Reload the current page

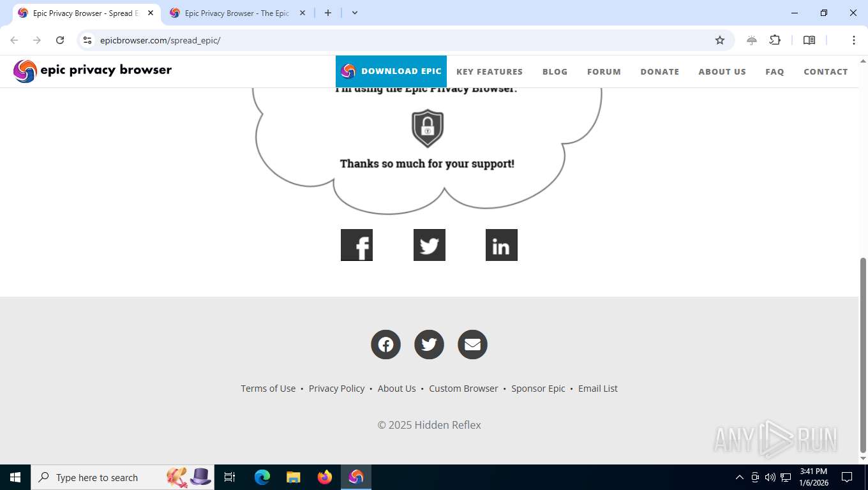(60, 40)
